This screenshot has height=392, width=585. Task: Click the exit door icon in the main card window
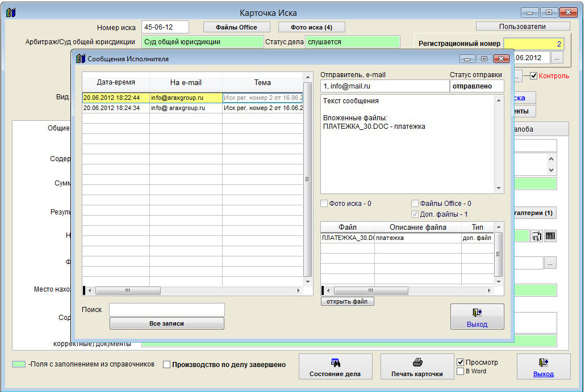(x=543, y=363)
